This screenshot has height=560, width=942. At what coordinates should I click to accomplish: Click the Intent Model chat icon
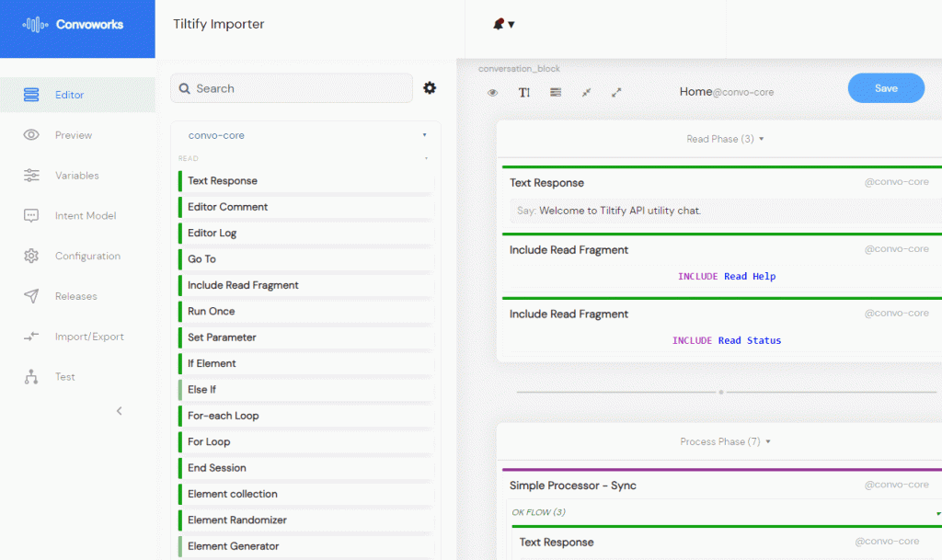[31, 215]
